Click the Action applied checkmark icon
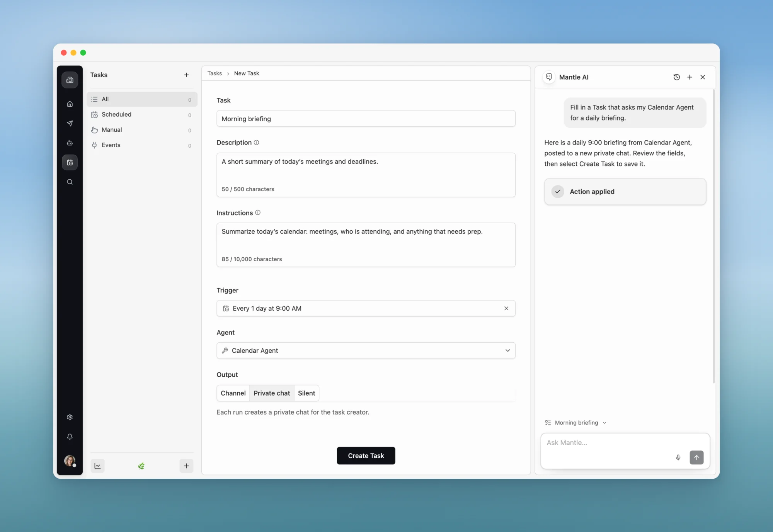 558,192
